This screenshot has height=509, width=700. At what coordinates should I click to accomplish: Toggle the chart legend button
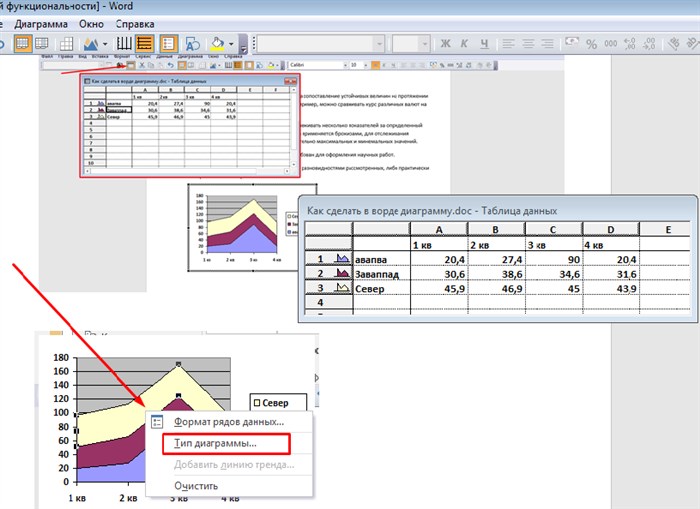[169, 44]
